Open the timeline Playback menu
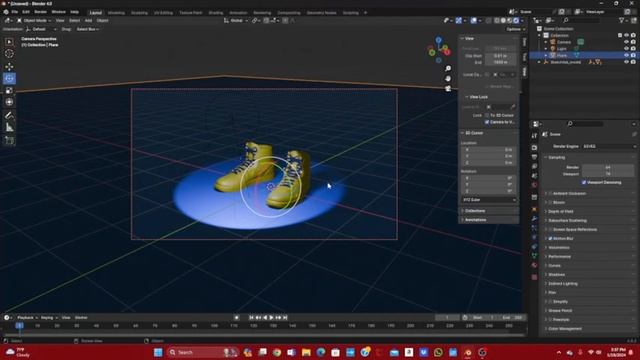 [x=27, y=318]
